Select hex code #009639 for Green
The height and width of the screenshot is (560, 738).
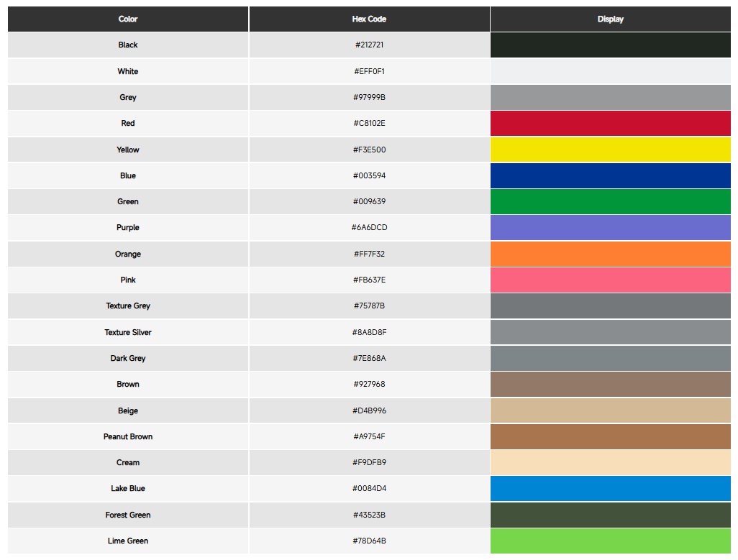369,202
